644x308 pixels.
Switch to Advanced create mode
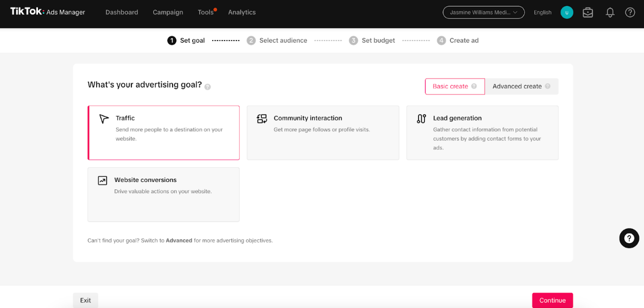521,86
